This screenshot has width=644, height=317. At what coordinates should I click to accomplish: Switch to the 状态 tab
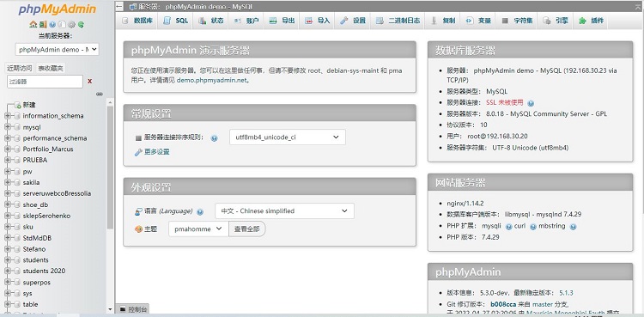coord(210,21)
